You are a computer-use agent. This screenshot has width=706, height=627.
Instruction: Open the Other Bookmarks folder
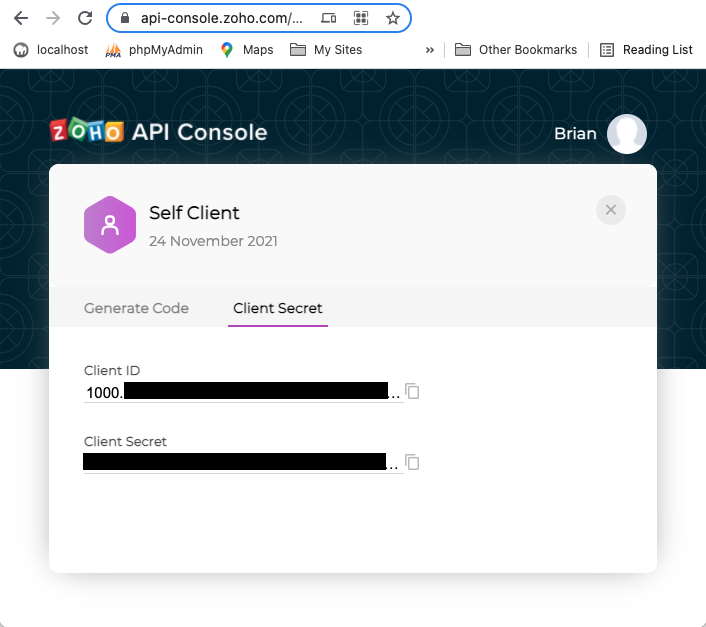[x=516, y=50]
